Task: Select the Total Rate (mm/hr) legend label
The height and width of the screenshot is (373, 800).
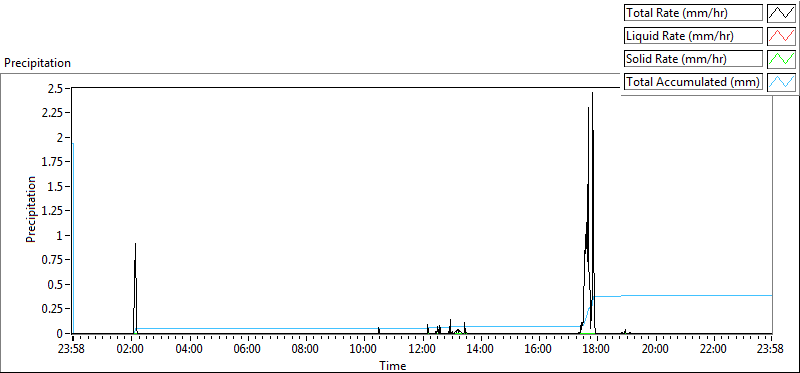Action: [x=693, y=13]
